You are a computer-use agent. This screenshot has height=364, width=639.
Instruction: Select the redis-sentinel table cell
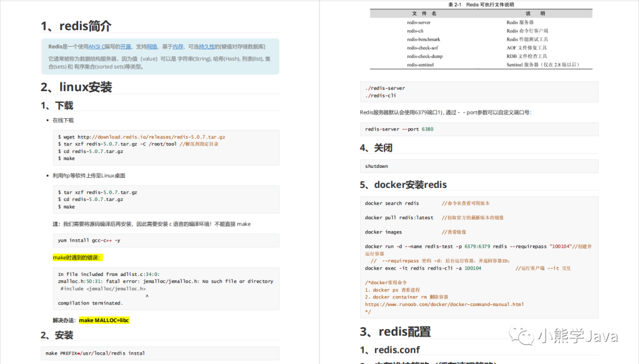click(420, 65)
